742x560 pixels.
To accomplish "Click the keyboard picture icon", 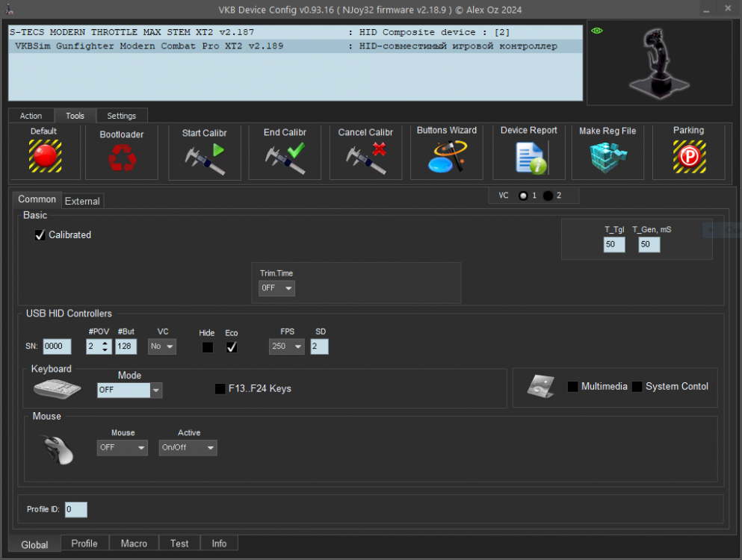I will coord(57,389).
